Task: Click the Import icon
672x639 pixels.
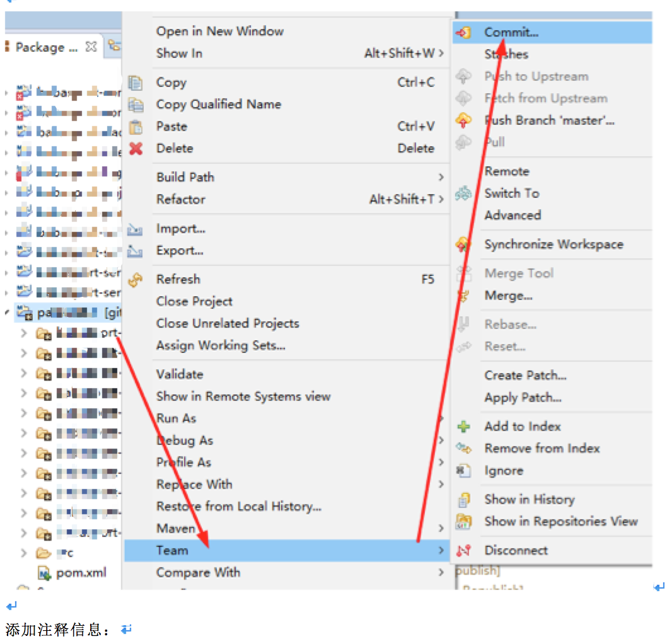Action: click(135, 229)
